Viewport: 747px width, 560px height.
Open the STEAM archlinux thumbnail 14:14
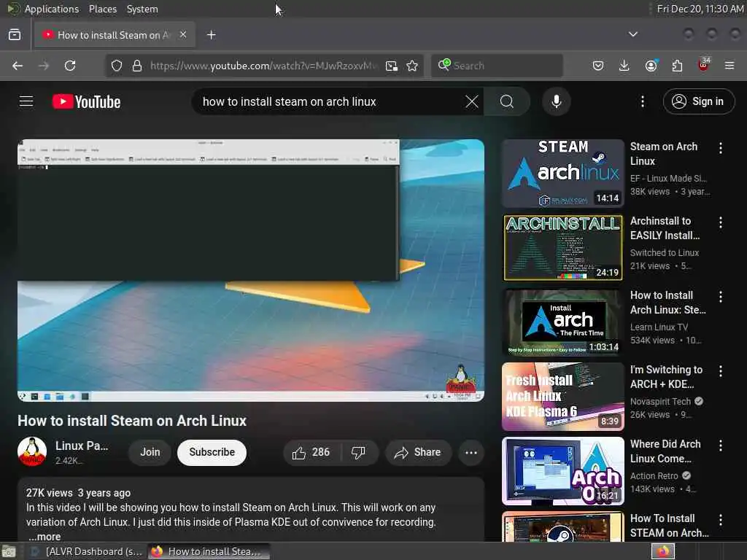point(562,174)
